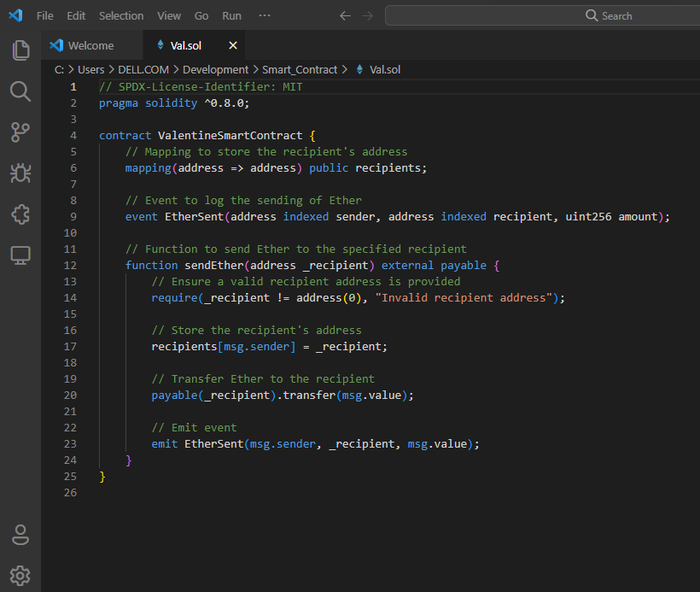
Task: Open the File menu
Action: [45, 16]
